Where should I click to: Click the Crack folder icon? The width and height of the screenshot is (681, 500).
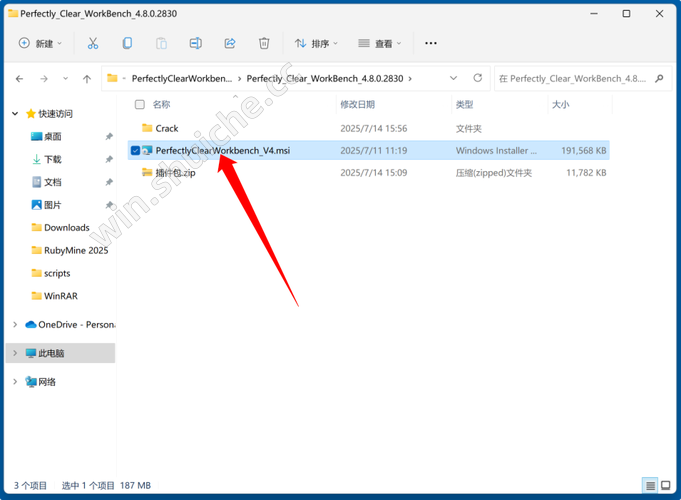(147, 128)
